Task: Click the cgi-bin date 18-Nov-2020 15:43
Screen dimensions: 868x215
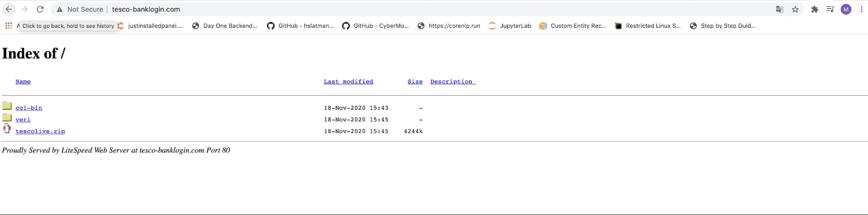Action: click(356, 108)
